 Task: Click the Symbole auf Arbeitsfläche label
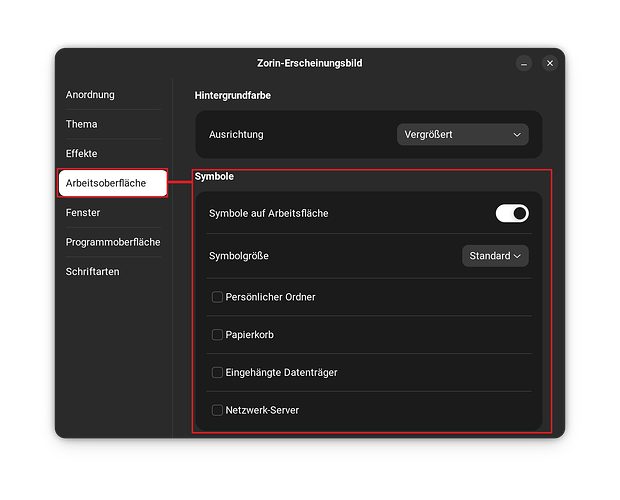pos(268,213)
